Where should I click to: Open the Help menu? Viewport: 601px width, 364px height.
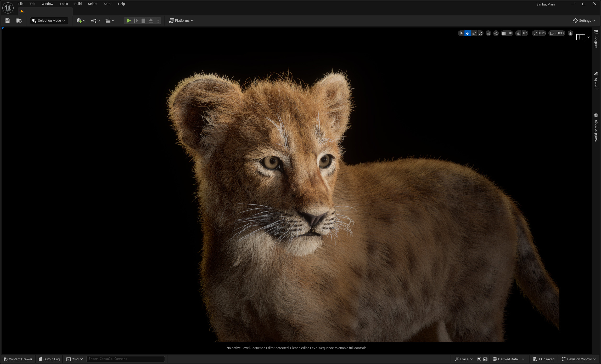tap(121, 4)
